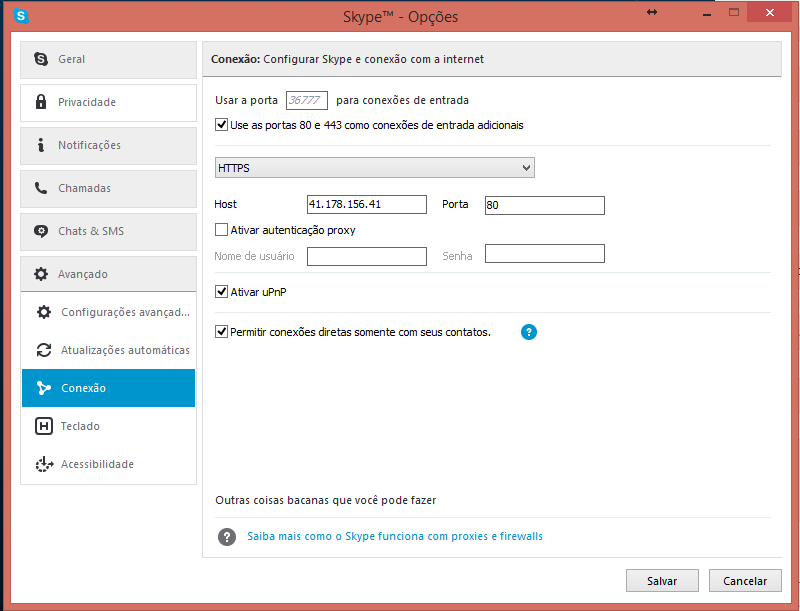Select Atualizações automáticas sub-item
The height and width of the screenshot is (611, 800).
pyautogui.click(x=108, y=350)
